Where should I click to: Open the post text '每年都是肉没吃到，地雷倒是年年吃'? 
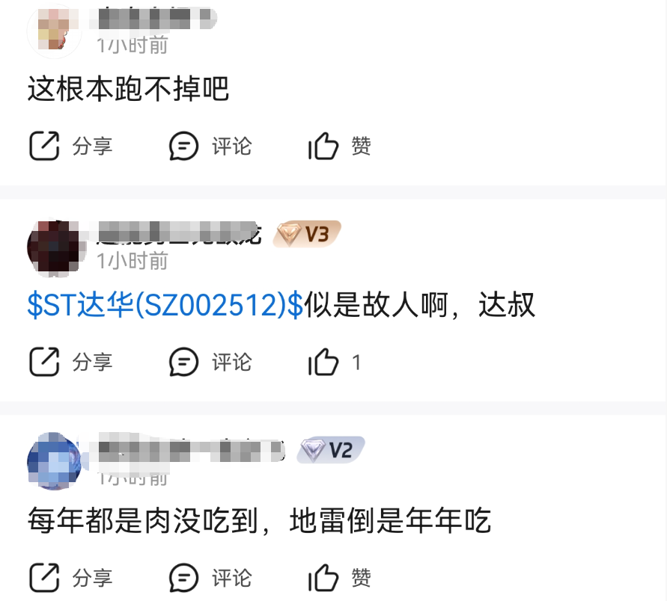(x=259, y=521)
